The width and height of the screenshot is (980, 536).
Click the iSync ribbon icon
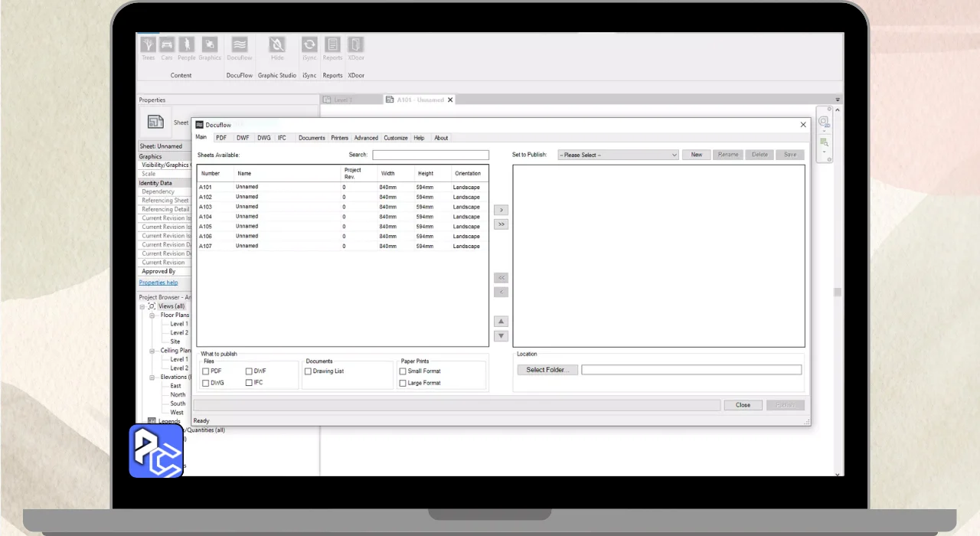pyautogui.click(x=309, y=45)
